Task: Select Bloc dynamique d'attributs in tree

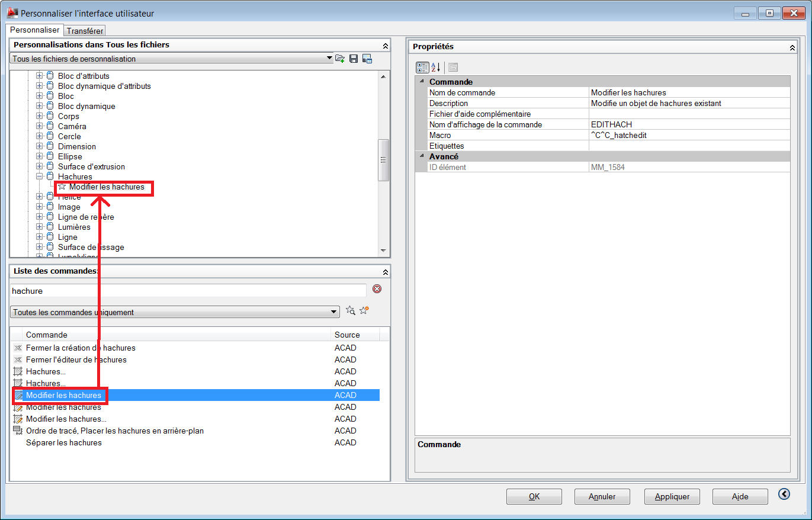Action: (104, 86)
